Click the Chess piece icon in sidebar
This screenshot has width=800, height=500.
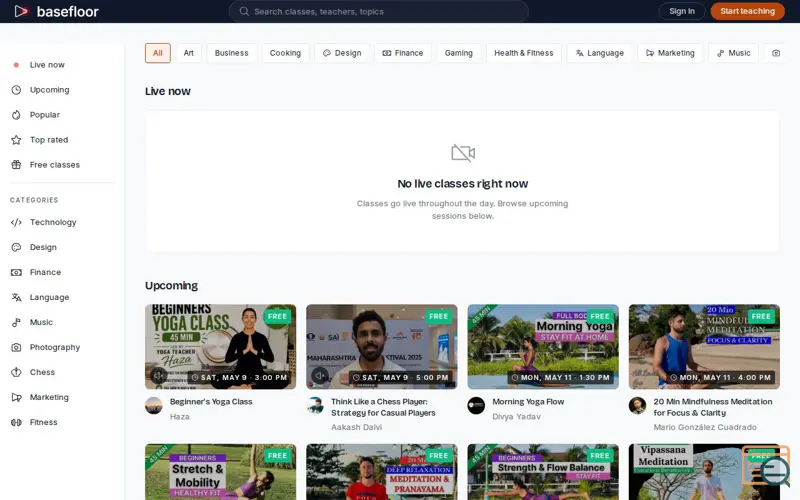(16, 372)
